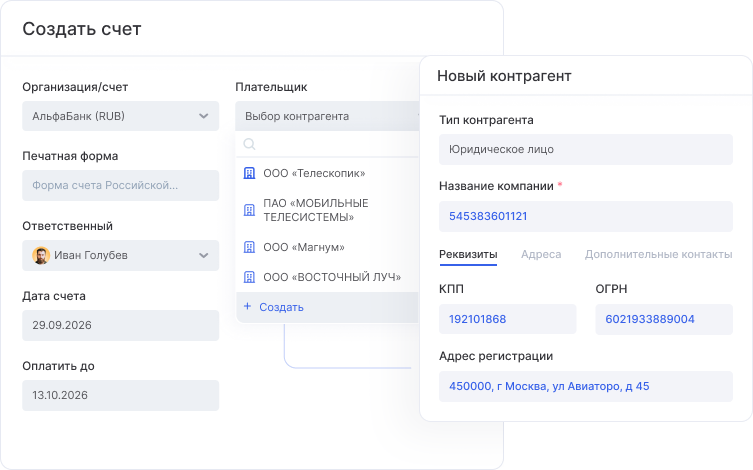Open the Плательщик Выбор контрагента dropdown
753x470 pixels.
point(326,116)
